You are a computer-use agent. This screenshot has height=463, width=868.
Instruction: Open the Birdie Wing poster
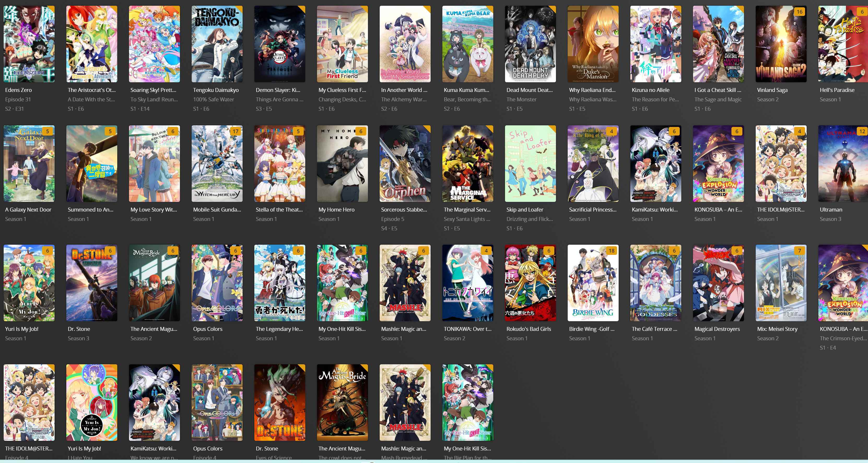(593, 283)
